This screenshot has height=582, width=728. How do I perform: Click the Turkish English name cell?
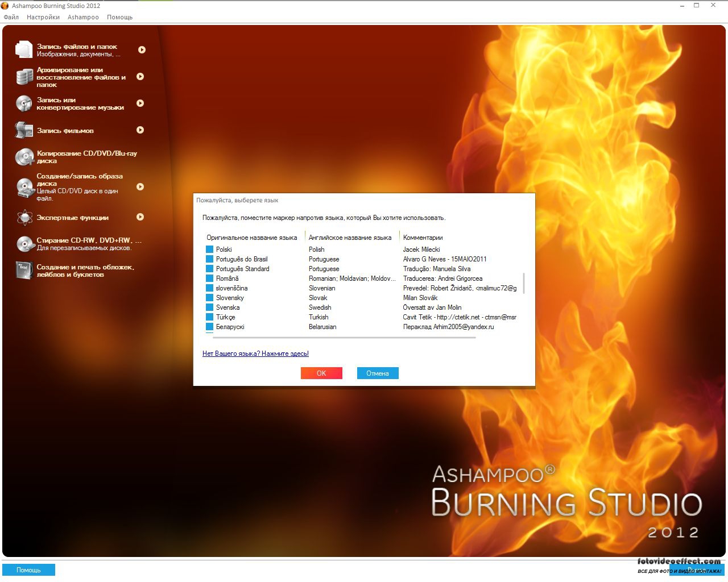coord(318,317)
